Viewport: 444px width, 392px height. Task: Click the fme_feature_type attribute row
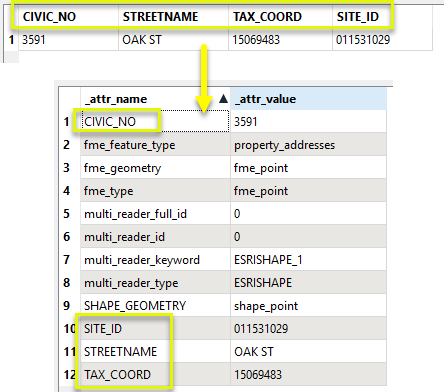[233, 145]
